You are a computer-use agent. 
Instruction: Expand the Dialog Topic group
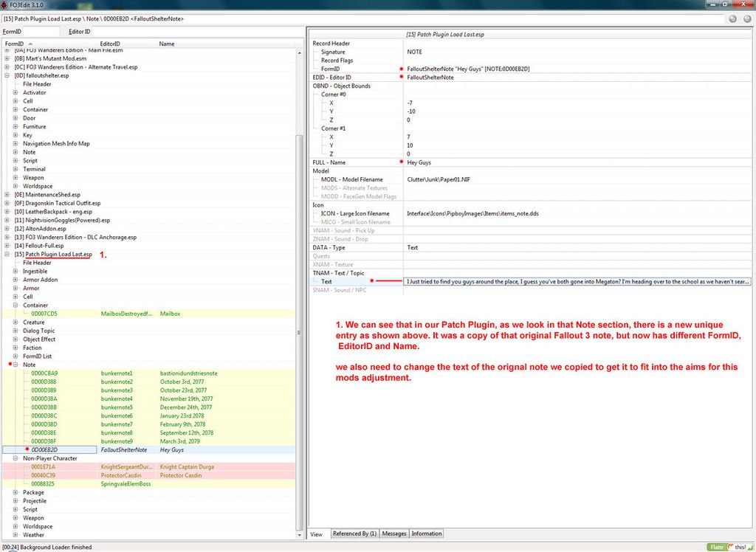(16, 331)
